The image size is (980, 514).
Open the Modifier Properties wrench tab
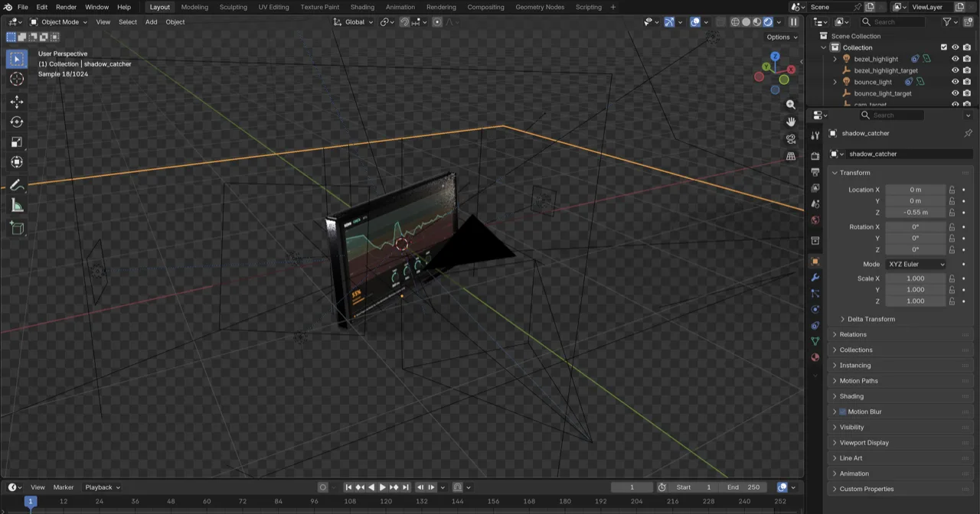815,278
